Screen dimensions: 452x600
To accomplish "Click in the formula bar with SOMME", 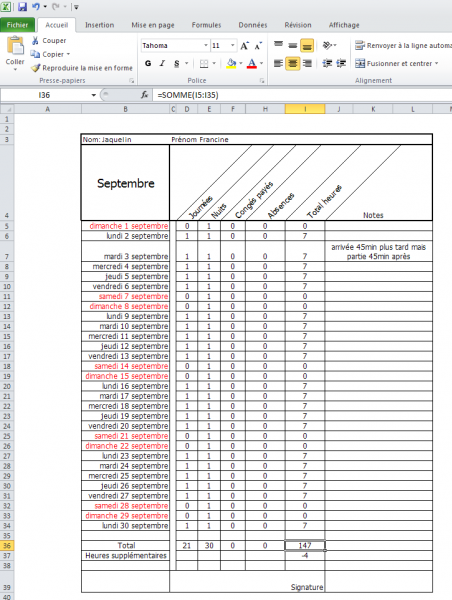I will 302,95.
